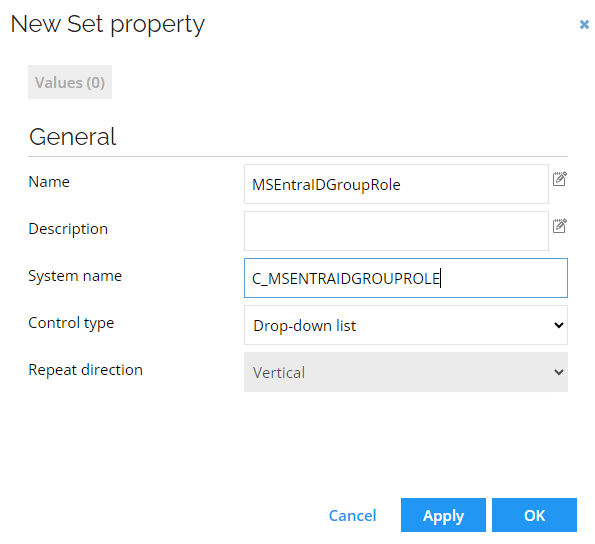Expand the Repeat direction Vertical dropdown
The image size is (595, 544).
tap(406, 372)
